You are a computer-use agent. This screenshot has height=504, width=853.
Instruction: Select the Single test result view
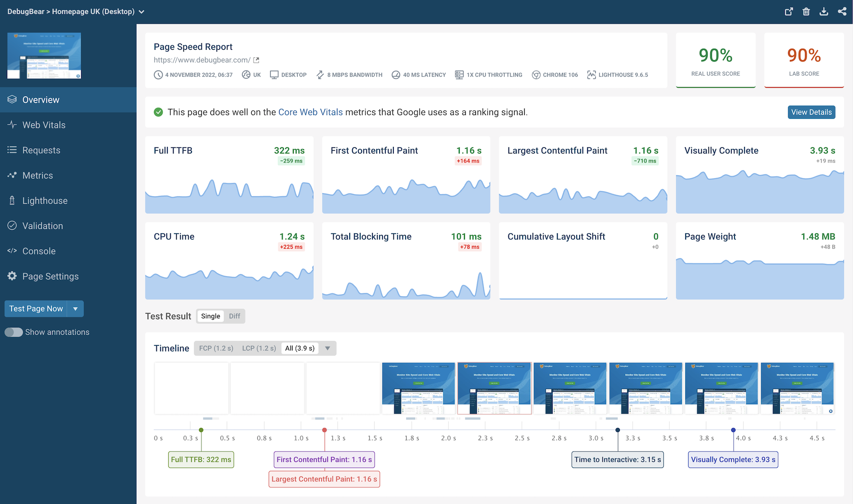pyautogui.click(x=210, y=316)
